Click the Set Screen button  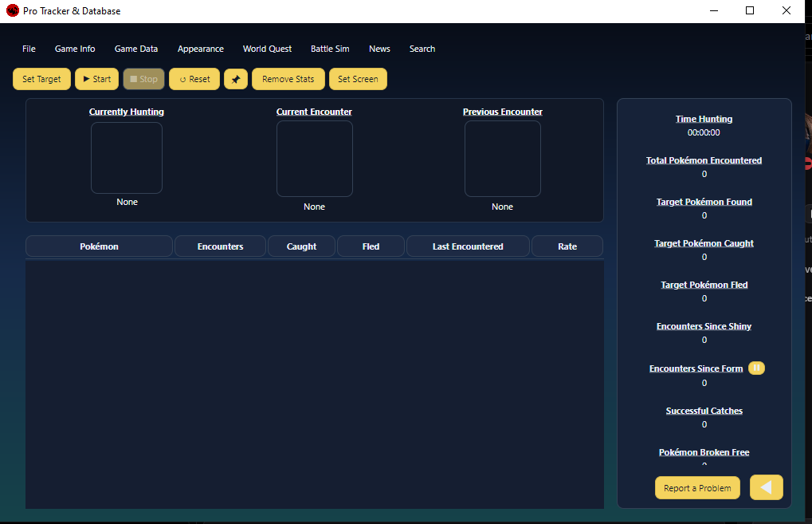tap(358, 79)
